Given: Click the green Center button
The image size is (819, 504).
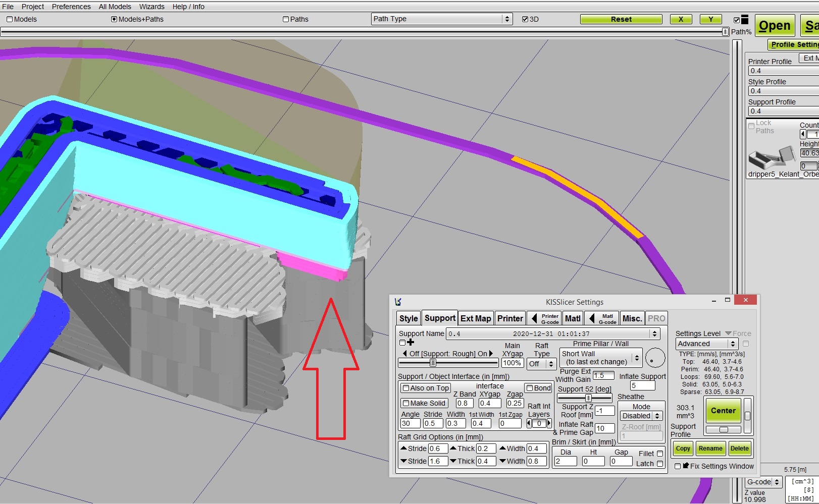Looking at the screenshot, I should (723, 411).
